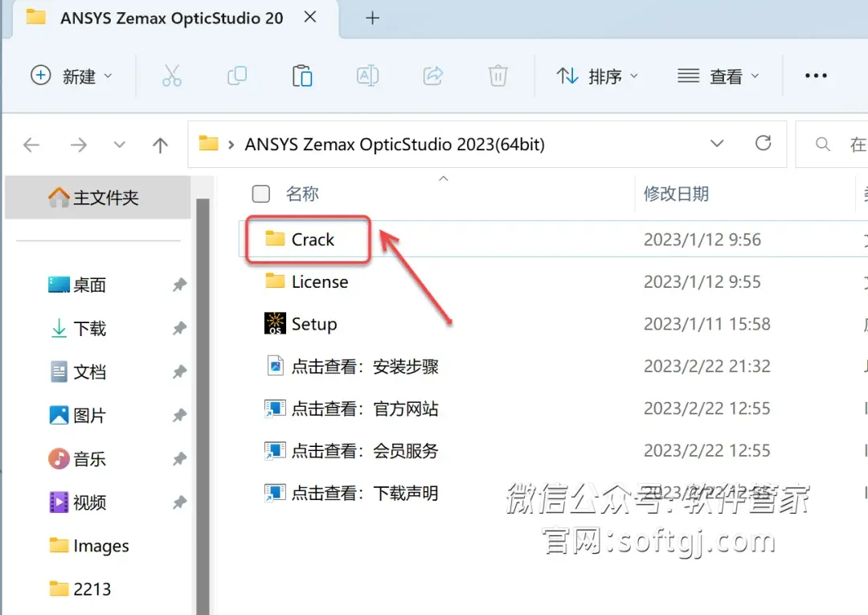868x615 pixels.
Task: Click the sidebar vertical scrollbar
Action: tap(203, 406)
